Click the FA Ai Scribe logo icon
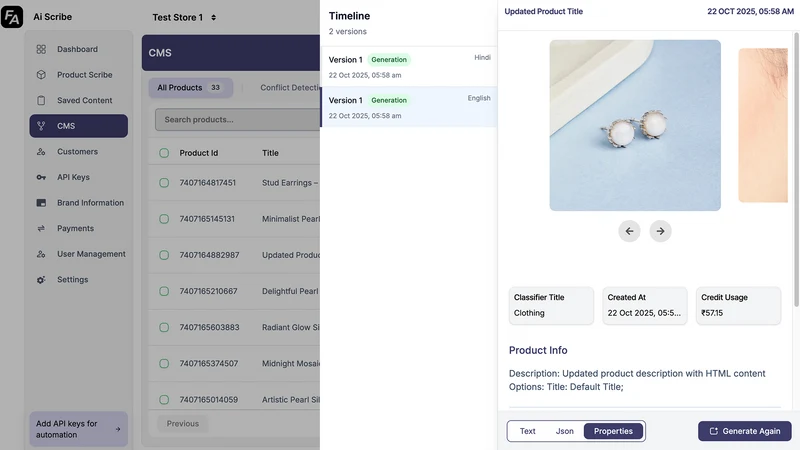The width and height of the screenshot is (800, 450). pos(12,17)
